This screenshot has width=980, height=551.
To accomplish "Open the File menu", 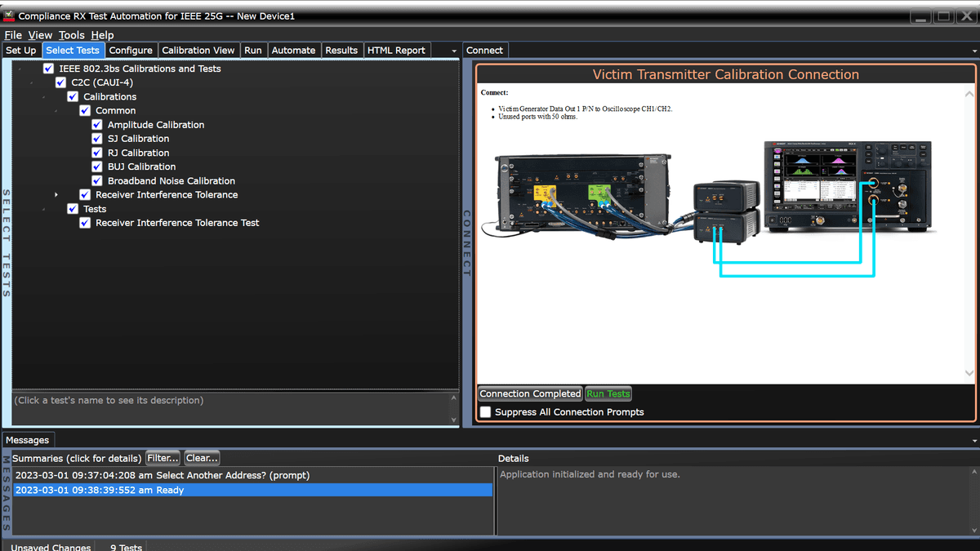I will click(13, 35).
